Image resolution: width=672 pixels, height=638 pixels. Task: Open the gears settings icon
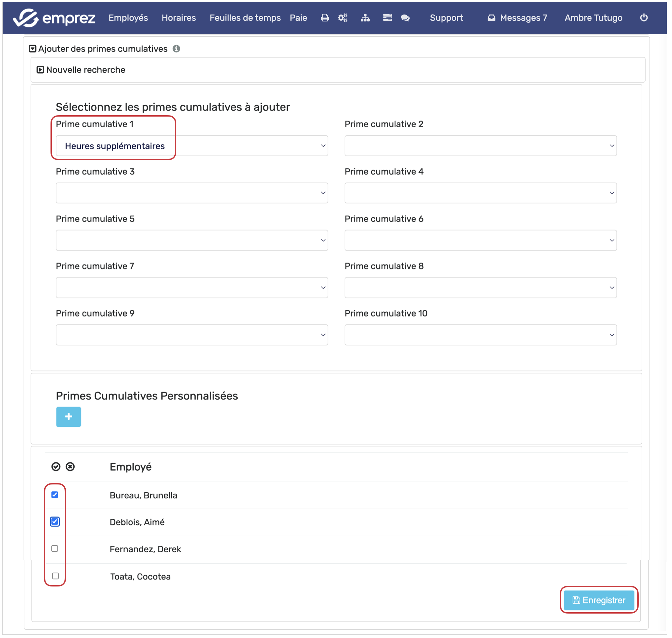pos(343,18)
